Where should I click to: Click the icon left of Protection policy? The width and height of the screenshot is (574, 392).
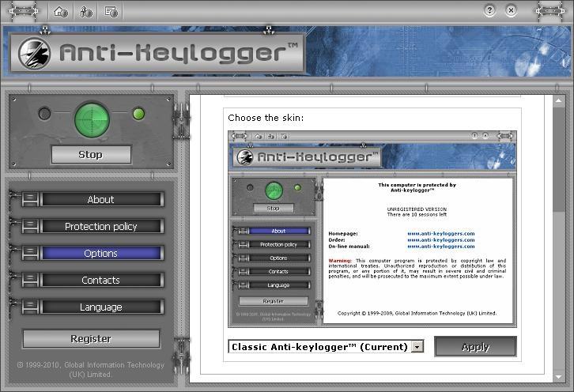pyautogui.click(x=30, y=226)
